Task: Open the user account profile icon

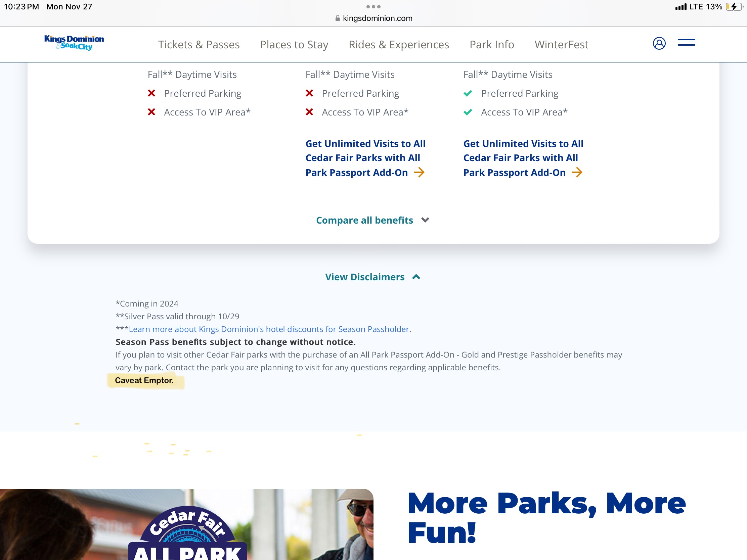Action: tap(659, 44)
